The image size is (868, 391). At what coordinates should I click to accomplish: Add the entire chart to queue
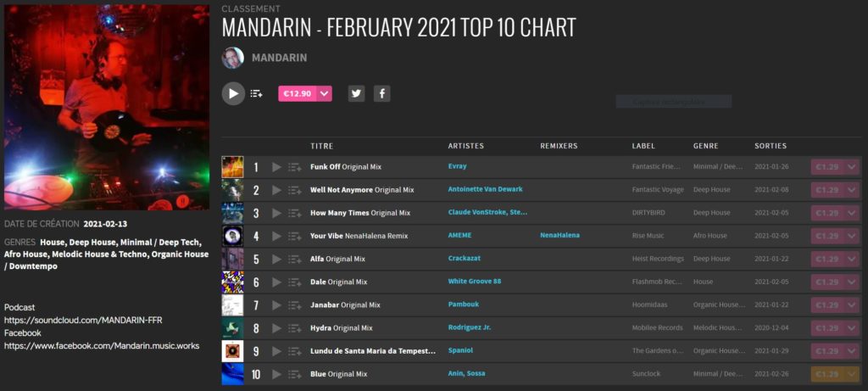point(256,94)
